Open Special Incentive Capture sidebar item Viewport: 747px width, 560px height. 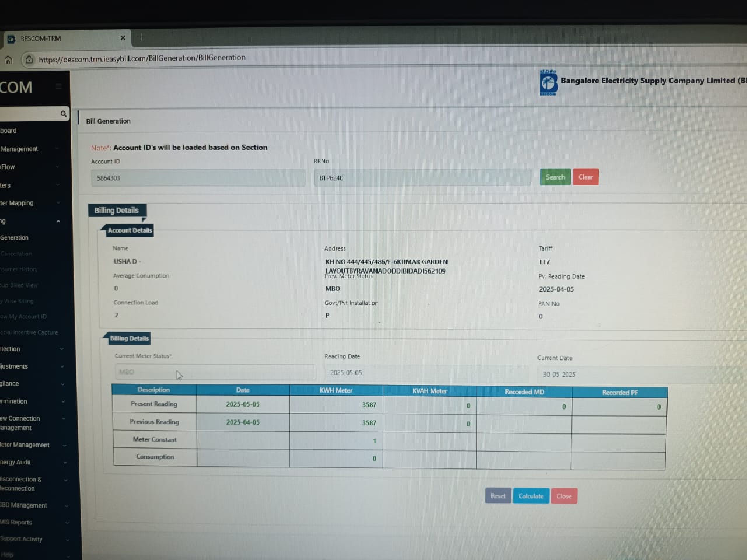pos(29,332)
